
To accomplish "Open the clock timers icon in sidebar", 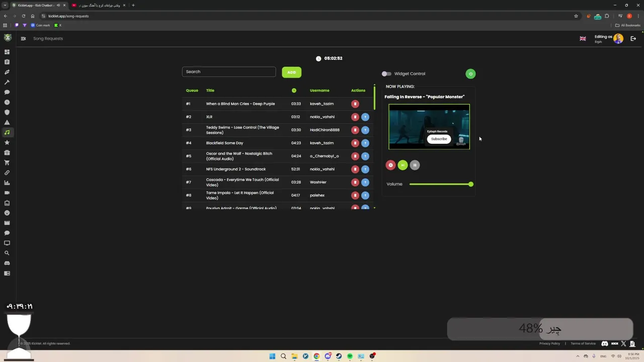I will tap(7, 102).
